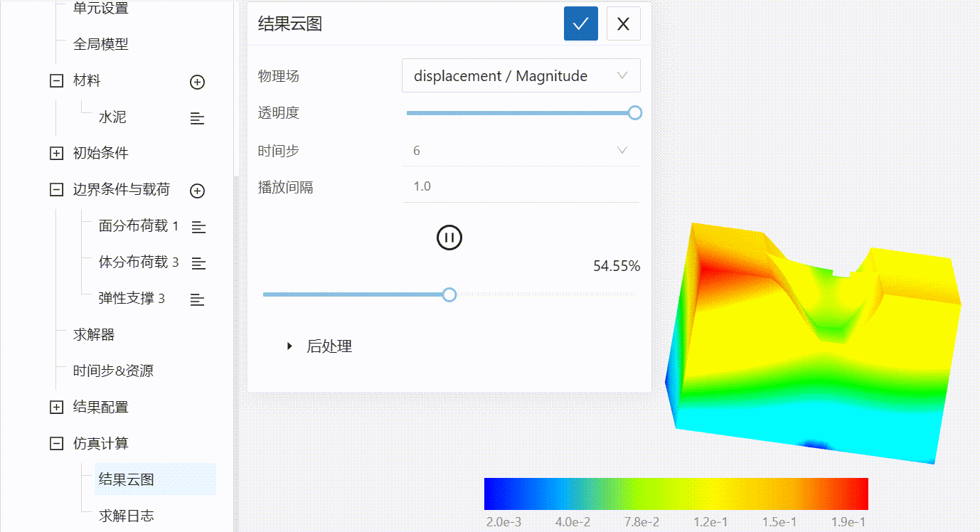
Task: Expand the 后处理 section
Action: tap(319, 346)
